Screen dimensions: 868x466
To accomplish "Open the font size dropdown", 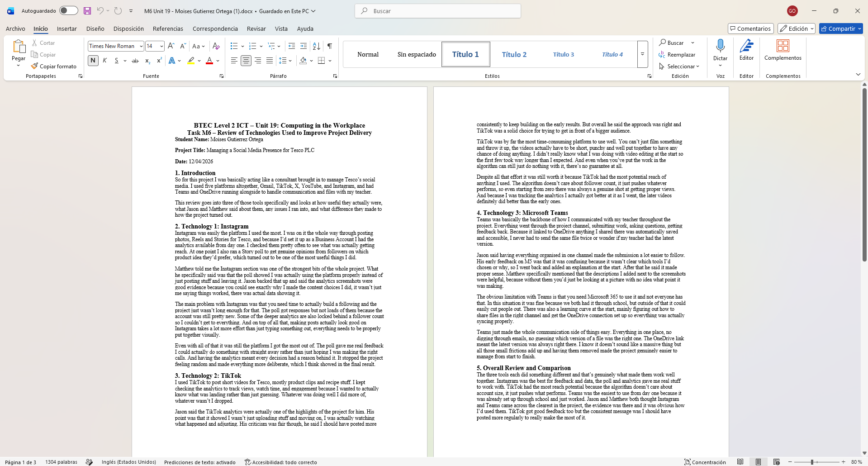I will pyautogui.click(x=161, y=46).
